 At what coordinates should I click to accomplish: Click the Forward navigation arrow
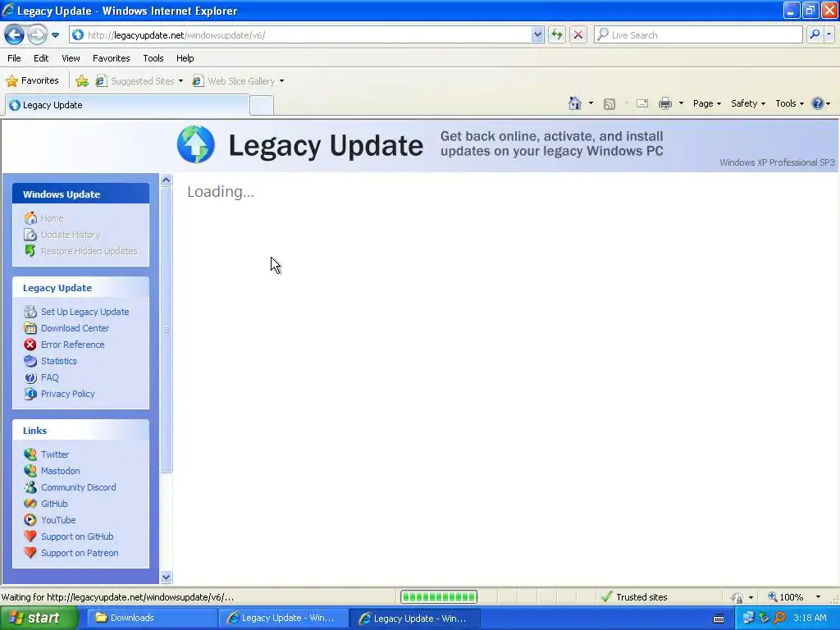[x=37, y=35]
